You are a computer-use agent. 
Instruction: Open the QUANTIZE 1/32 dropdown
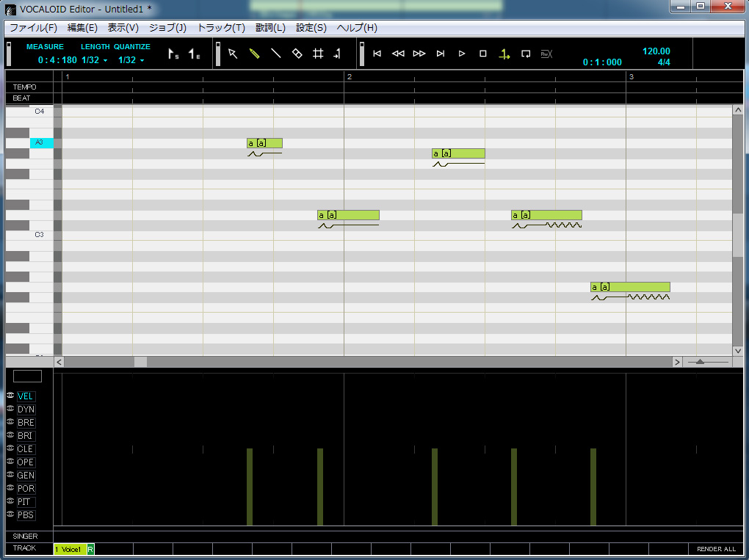pyautogui.click(x=131, y=60)
